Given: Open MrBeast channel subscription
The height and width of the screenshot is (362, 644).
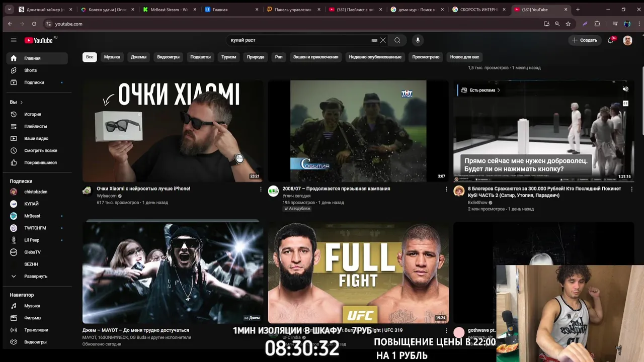Looking at the screenshot, I should pos(37,216).
